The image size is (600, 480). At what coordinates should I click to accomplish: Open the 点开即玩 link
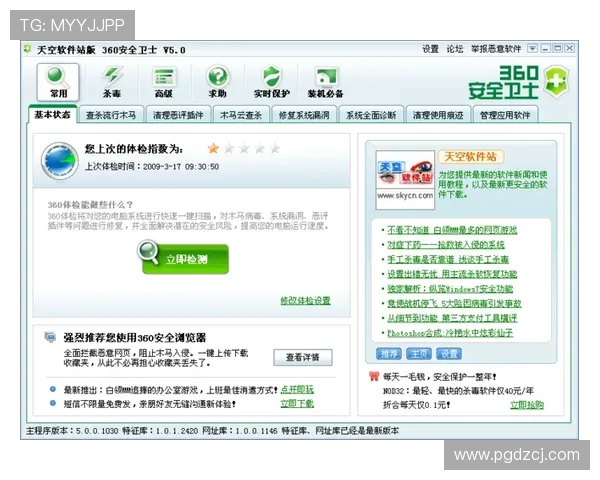[297, 390]
